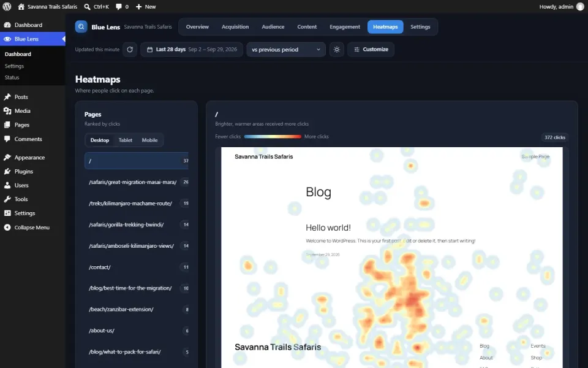Click the Posts pin icon
This screenshot has height=368, width=588.
(7, 97)
